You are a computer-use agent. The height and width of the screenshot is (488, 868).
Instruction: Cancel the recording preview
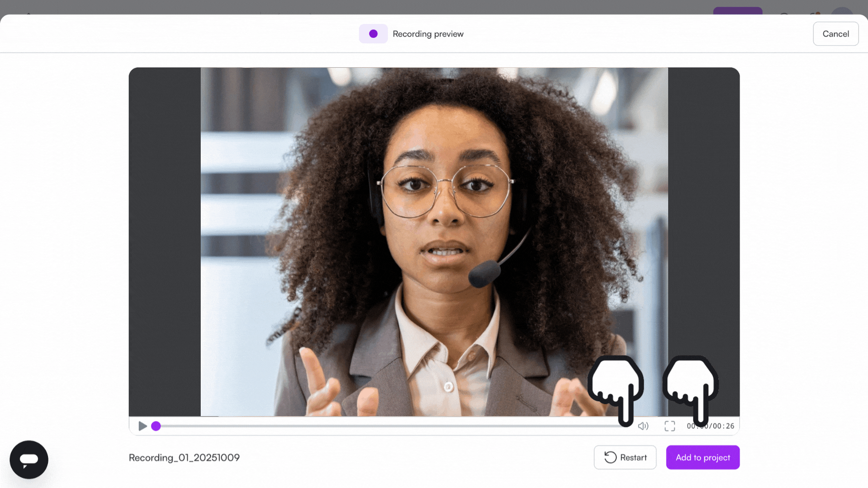[x=835, y=34]
